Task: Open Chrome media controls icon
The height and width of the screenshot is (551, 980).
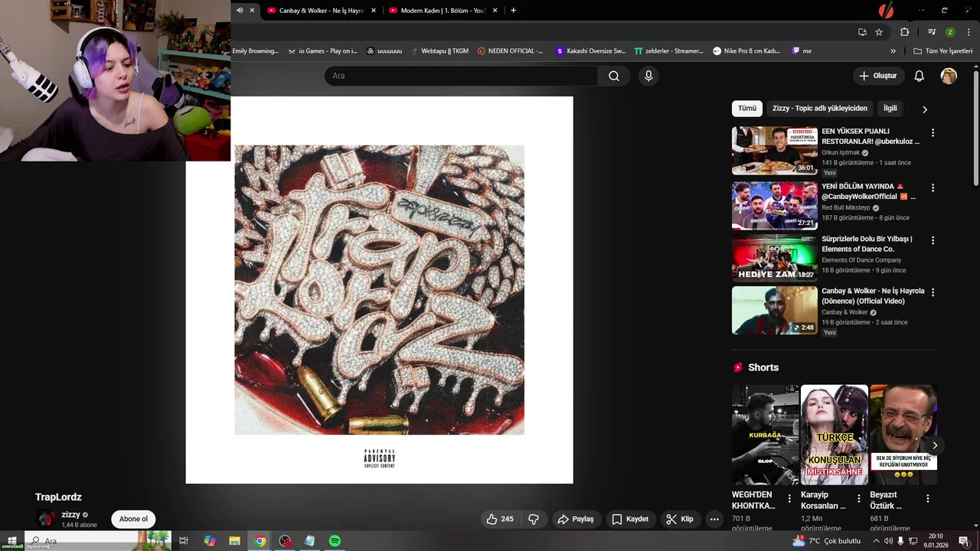Action: click(x=932, y=32)
